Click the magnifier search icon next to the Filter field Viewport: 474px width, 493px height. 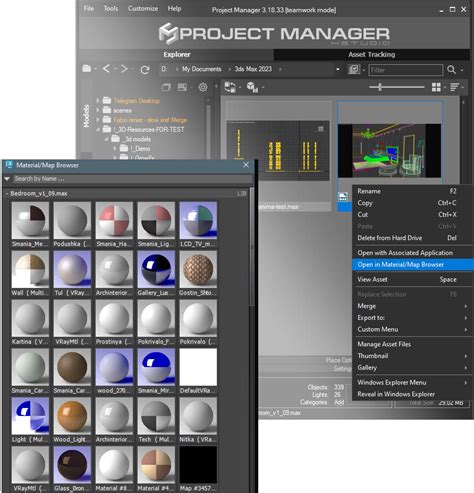tap(451, 70)
